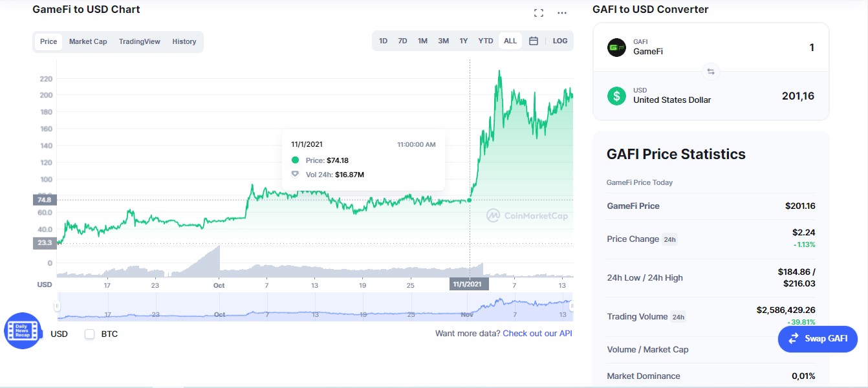Open the calendar date range picker

534,41
